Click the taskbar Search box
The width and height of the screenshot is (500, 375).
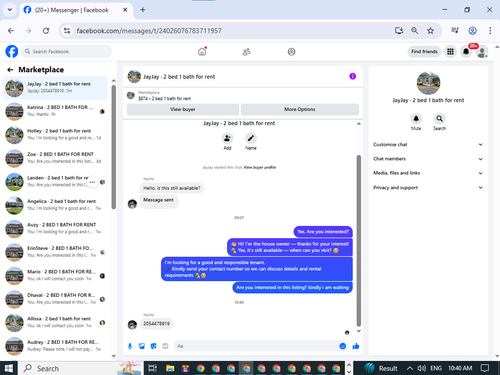pyautogui.click(x=80, y=368)
